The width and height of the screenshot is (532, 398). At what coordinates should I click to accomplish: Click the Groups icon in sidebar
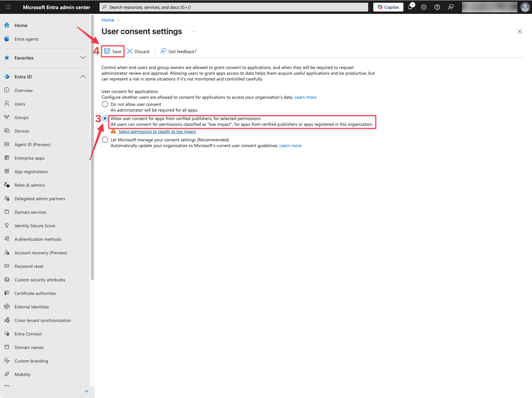point(7,117)
